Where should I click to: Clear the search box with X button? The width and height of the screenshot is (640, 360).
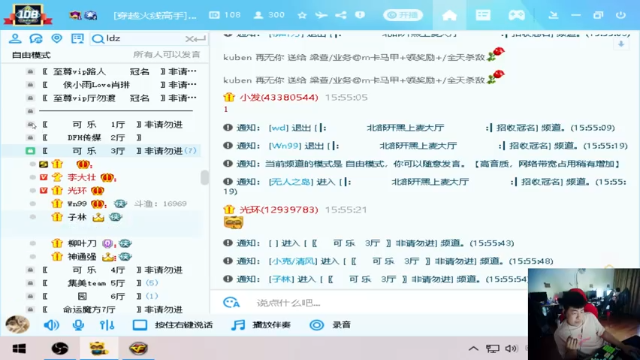(189, 39)
